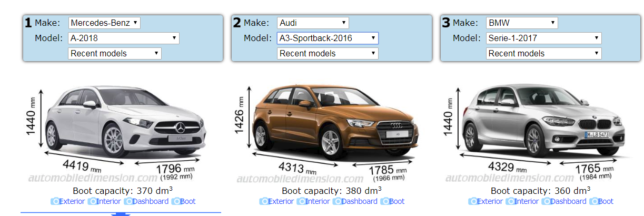The width and height of the screenshot is (644, 216).
Task: Click camera icon beside Audi Boot link
Action: [x=385, y=201]
